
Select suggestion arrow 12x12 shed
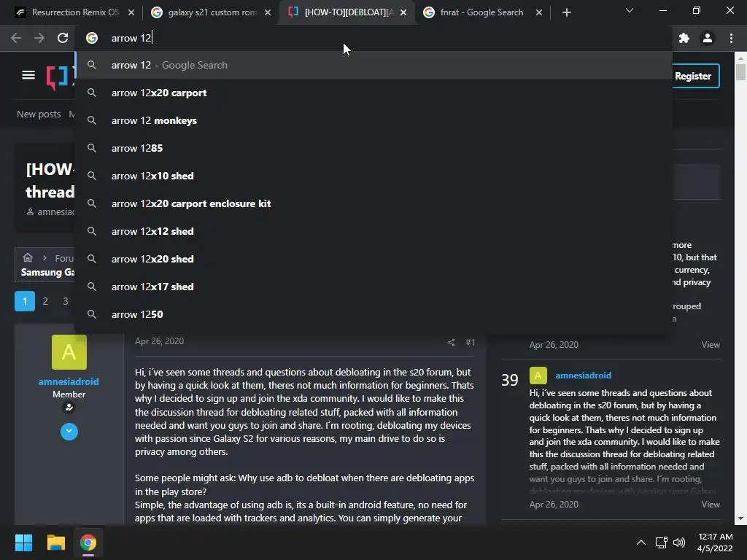(x=373, y=231)
